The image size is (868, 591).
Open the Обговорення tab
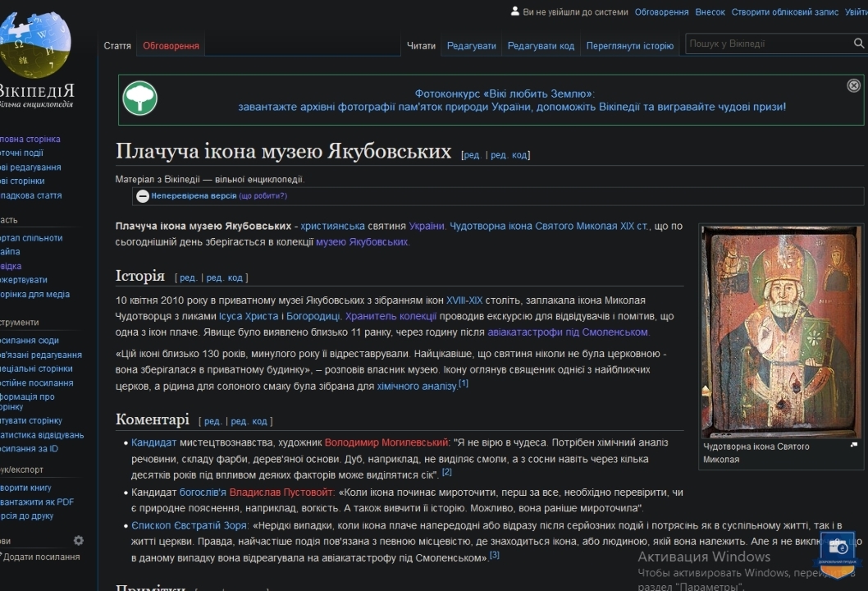click(x=171, y=46)
